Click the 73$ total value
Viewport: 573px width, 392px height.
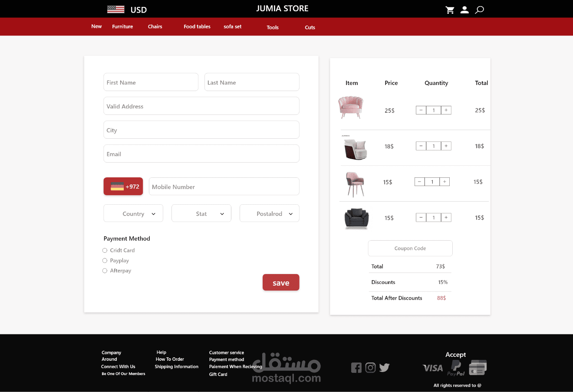pos(441,266)
